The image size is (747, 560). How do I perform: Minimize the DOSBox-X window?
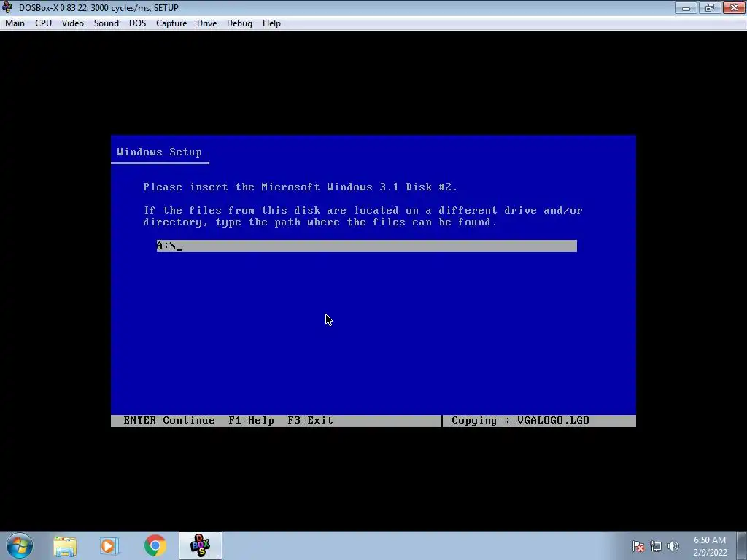coord(686,7)
